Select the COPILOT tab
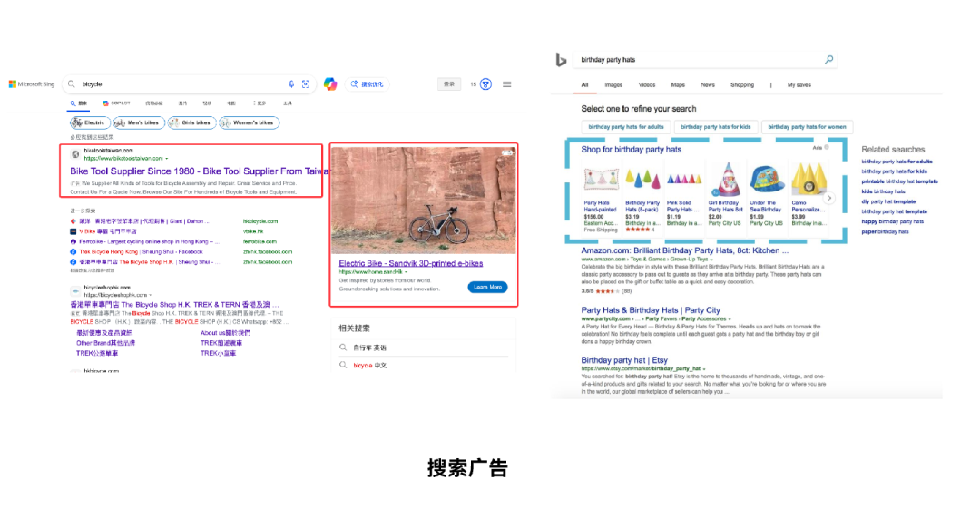Viewport: 980px width, 529px height. coord(116,103)
